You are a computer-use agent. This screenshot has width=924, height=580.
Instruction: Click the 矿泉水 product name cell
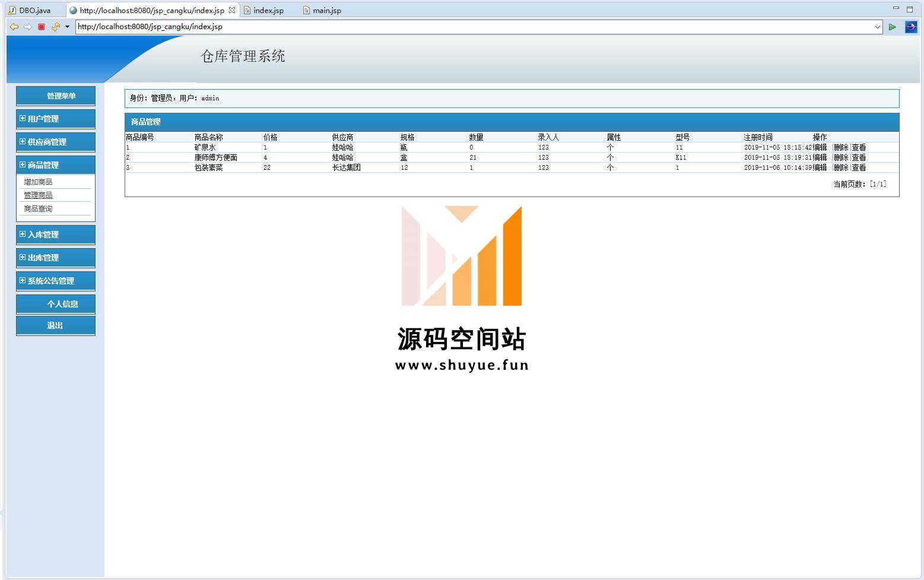coord(205,147)
